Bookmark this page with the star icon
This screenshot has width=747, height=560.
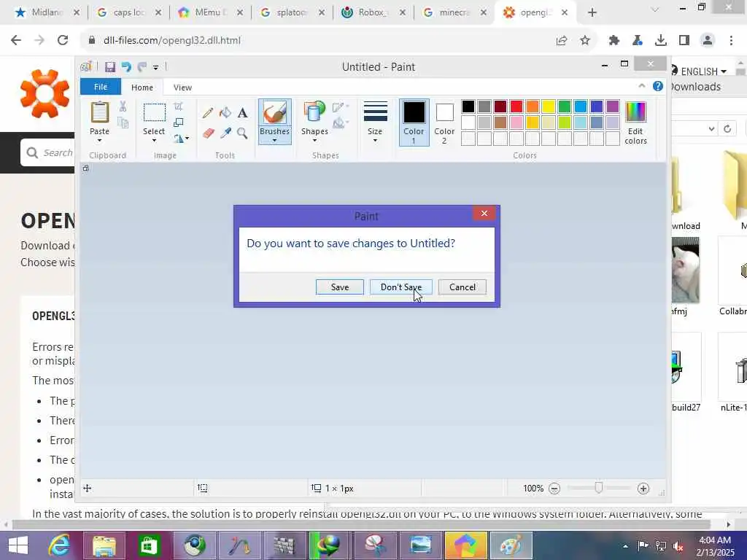pos(585,41)
